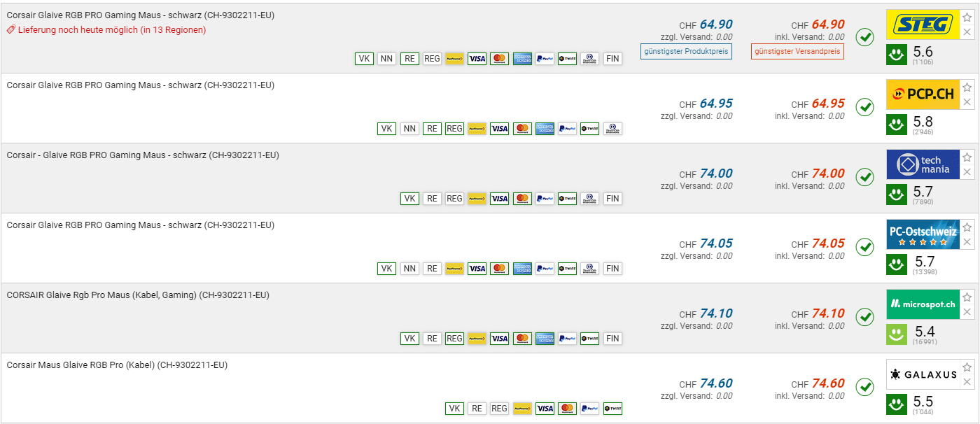Click the Visa icon in the STEG offer
Image resolution: width=980 pixels, height=424 pixels.
477,59
